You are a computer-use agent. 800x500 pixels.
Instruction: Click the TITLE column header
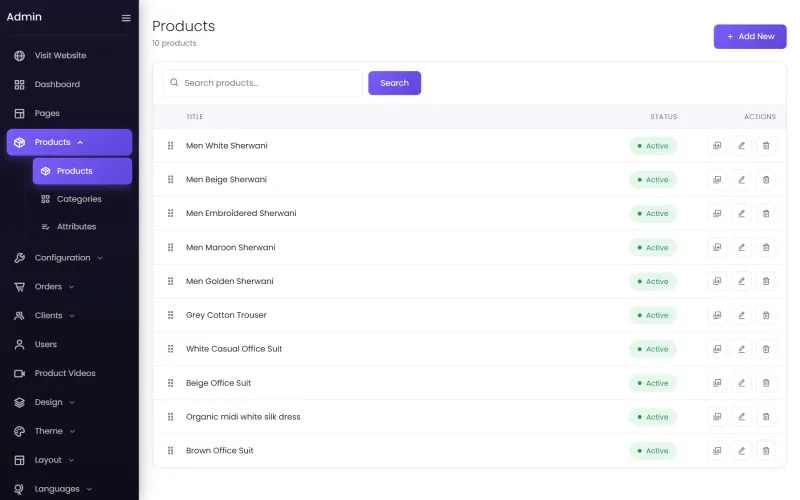pyautogui.click(x=194, y=117)
